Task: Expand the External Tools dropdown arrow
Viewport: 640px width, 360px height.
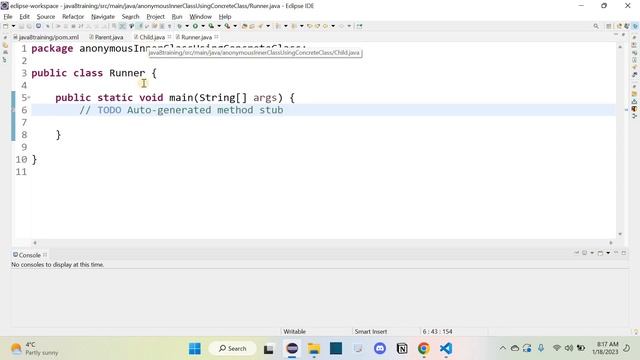Action: click(235, 26)
